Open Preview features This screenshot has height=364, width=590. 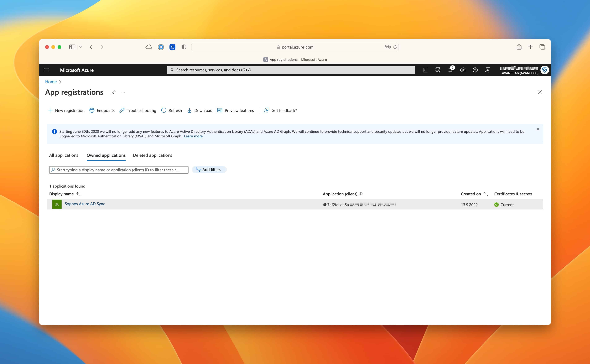235,110
